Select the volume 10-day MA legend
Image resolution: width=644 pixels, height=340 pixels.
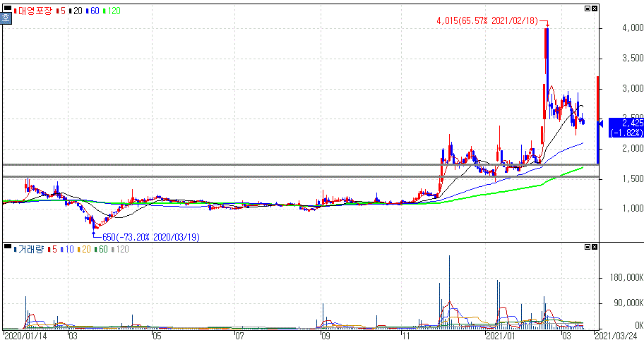(x=67, y=250)
